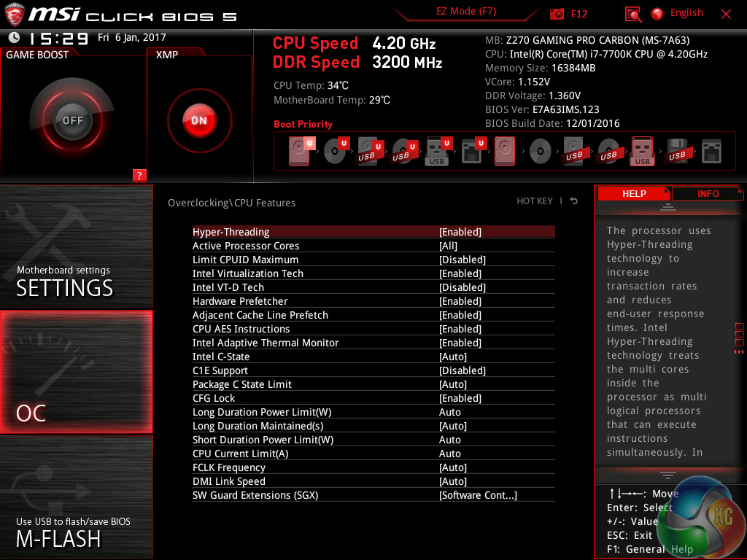The height and width of the screenshot is (560, 747).
Task: Switch to the INFO tab
Action: [x=708, y=194]
